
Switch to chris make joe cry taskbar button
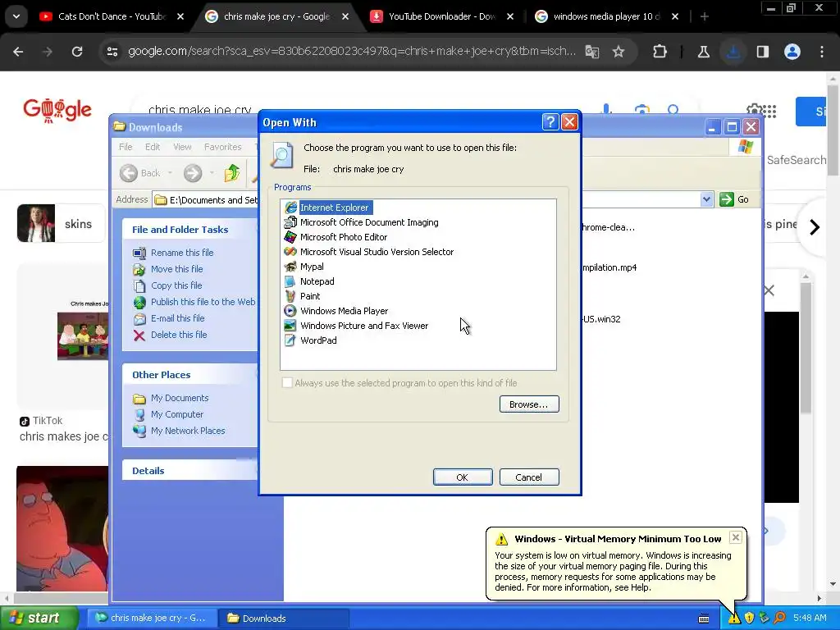[x=152, y=618]
